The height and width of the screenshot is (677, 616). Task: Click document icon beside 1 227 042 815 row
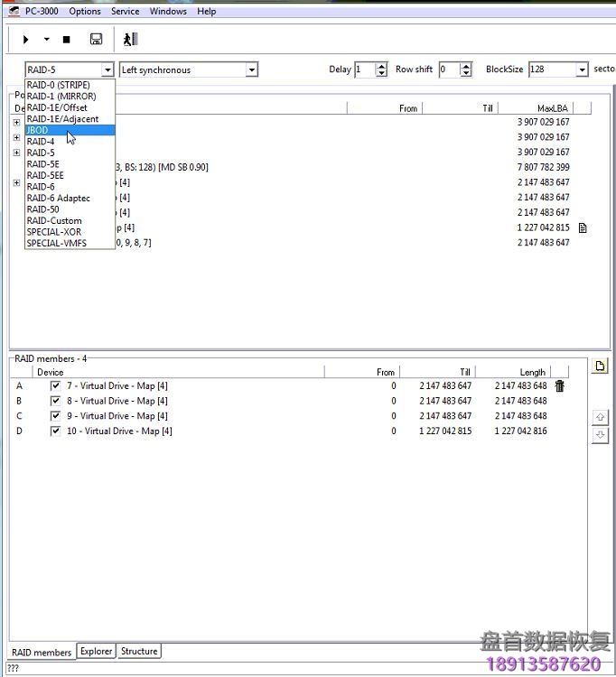pos(583,227)
